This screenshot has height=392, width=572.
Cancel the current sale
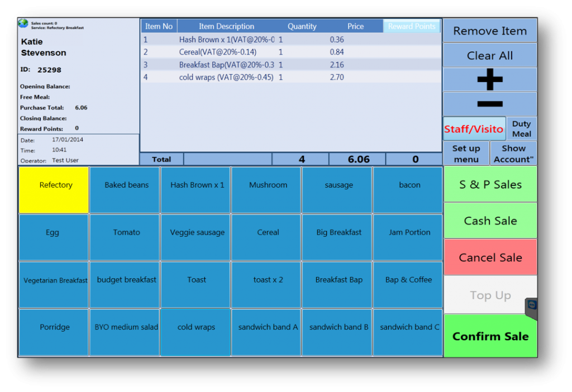tap(490, 257)
